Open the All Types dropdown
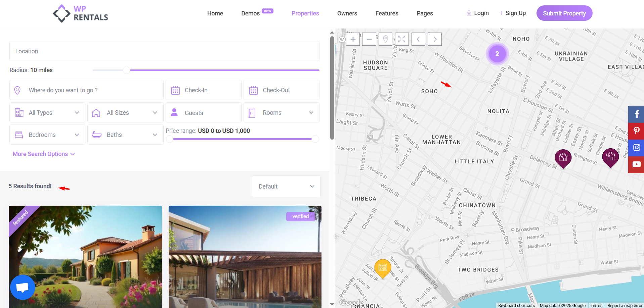 coord(47,113)
